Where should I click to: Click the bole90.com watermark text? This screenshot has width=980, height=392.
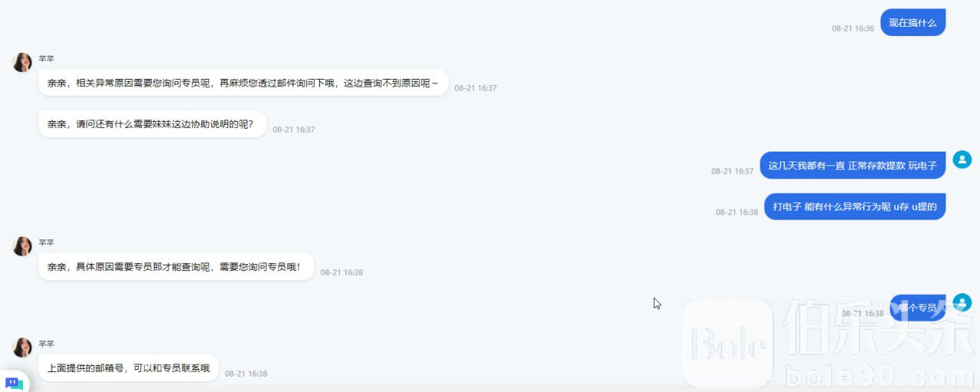(880, 377)
